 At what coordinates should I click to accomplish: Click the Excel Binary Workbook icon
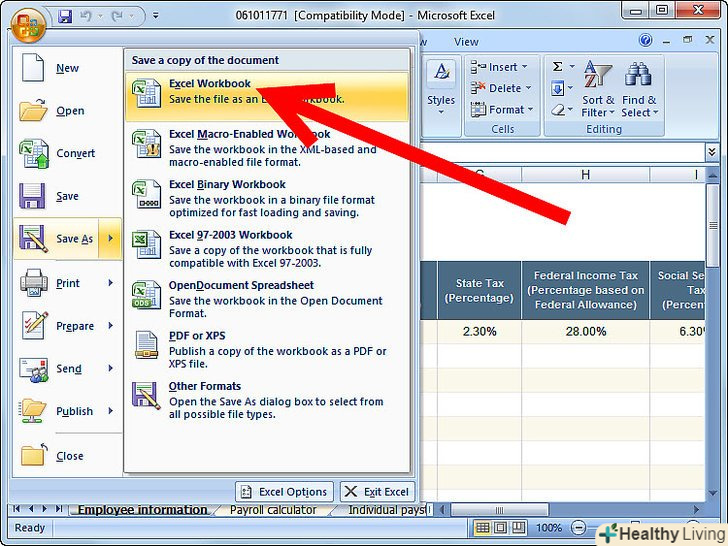click(146, 194)
